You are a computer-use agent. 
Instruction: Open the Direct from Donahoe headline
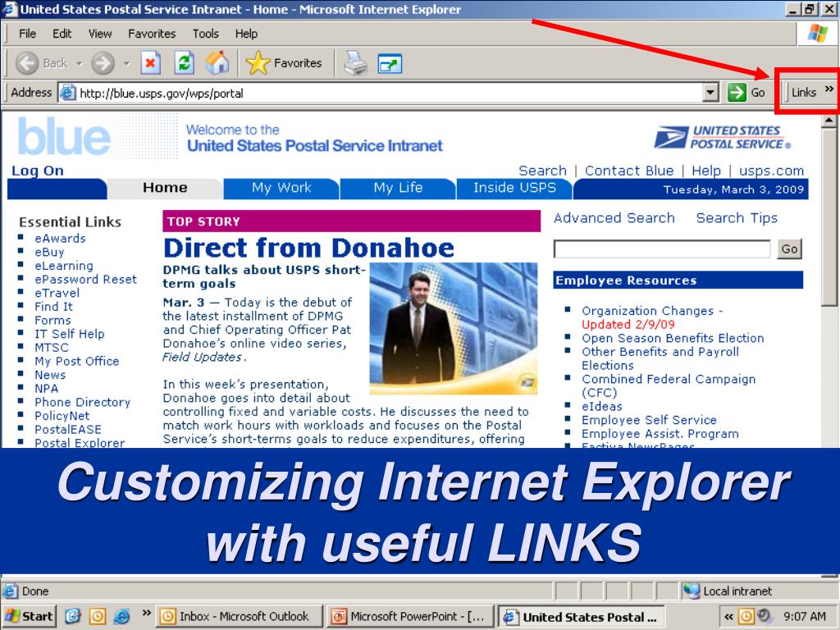pos(309,248)
